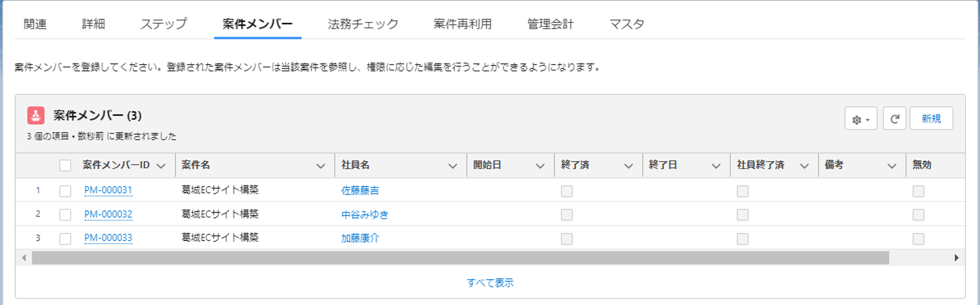Screen dimensions: 980x305
Task: Open the 管理会計 tab
Action: coord(550,24)
